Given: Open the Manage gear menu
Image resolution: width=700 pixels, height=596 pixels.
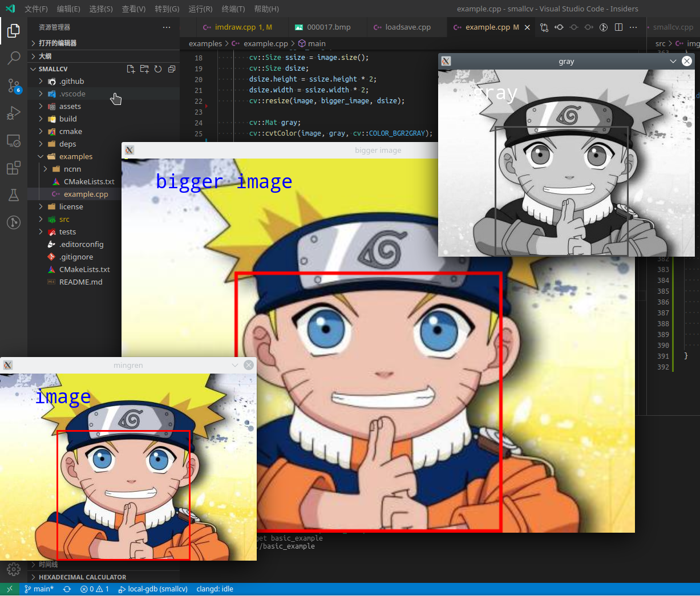Looking at the screenshot, I should 14,569.
